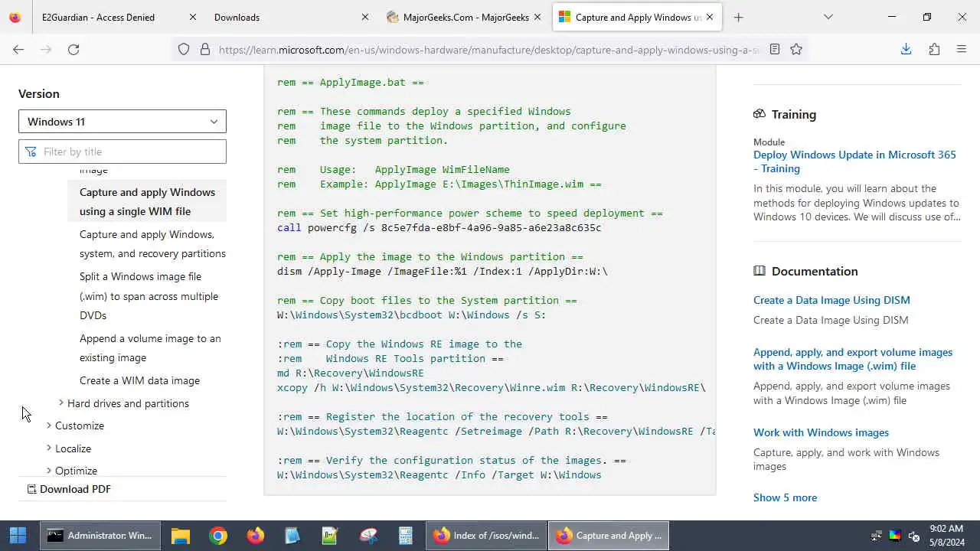Click the URL address bar
980x551 pixels.
(488, 49)
